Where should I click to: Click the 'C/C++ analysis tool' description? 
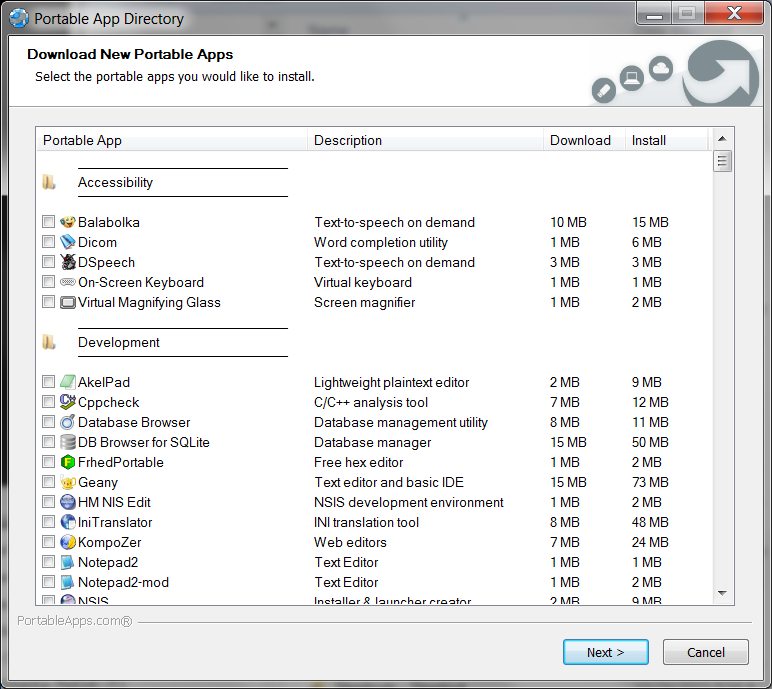tap(371, 402)
